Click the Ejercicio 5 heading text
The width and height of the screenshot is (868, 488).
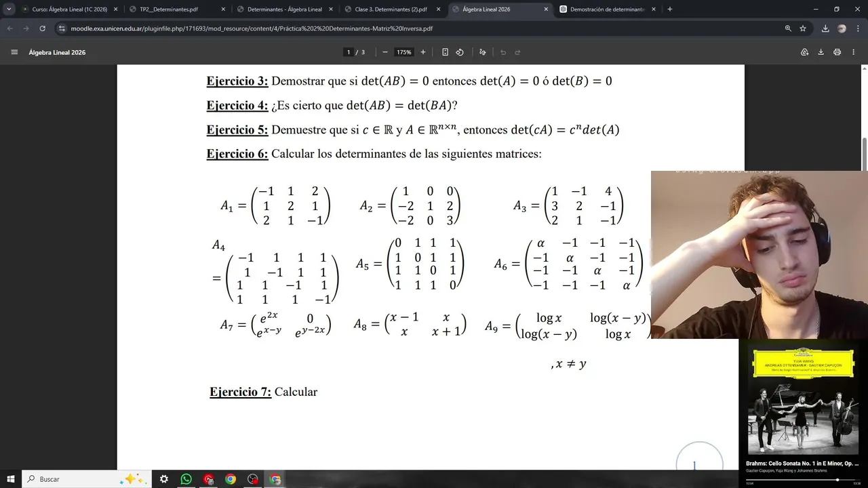[x=237, y=130]
